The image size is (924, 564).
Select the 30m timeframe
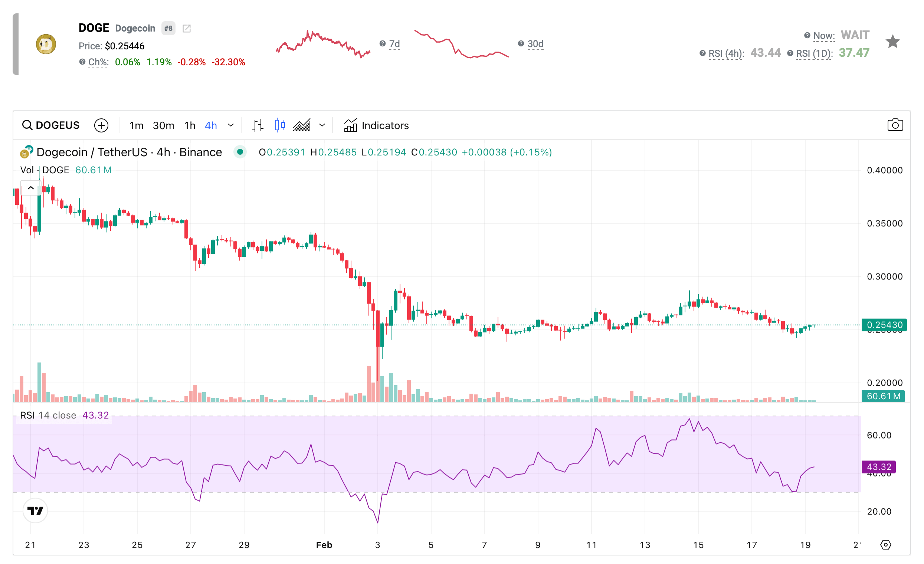coord(164,126)
